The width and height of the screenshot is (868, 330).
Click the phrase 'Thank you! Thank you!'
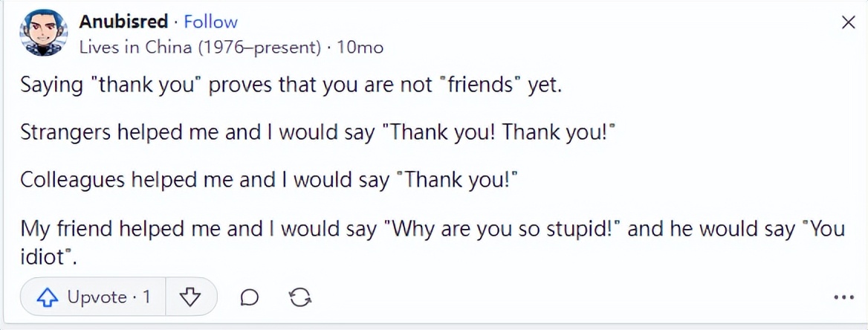[502, 133]
